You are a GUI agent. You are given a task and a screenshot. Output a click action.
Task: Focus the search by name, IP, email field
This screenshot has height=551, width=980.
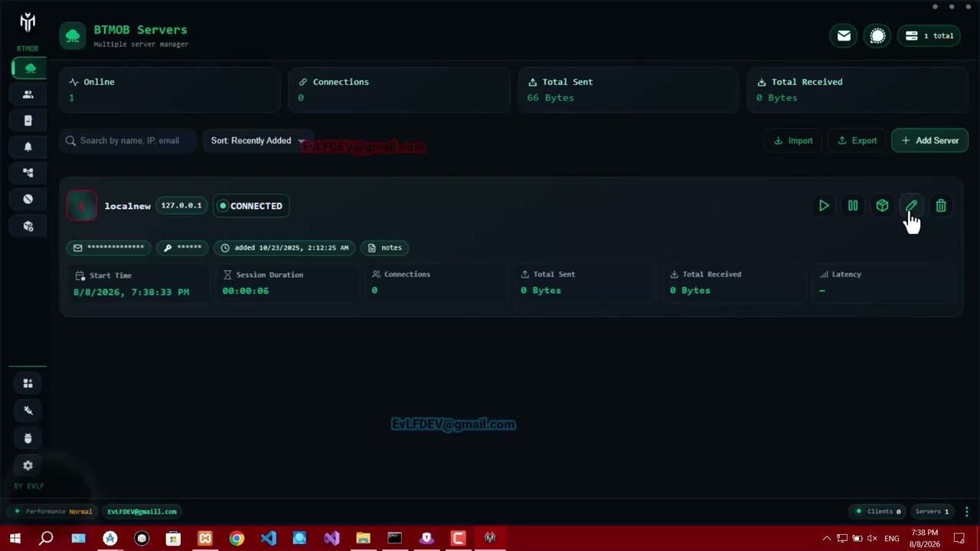pyautogui.click(x=128, y=141)
